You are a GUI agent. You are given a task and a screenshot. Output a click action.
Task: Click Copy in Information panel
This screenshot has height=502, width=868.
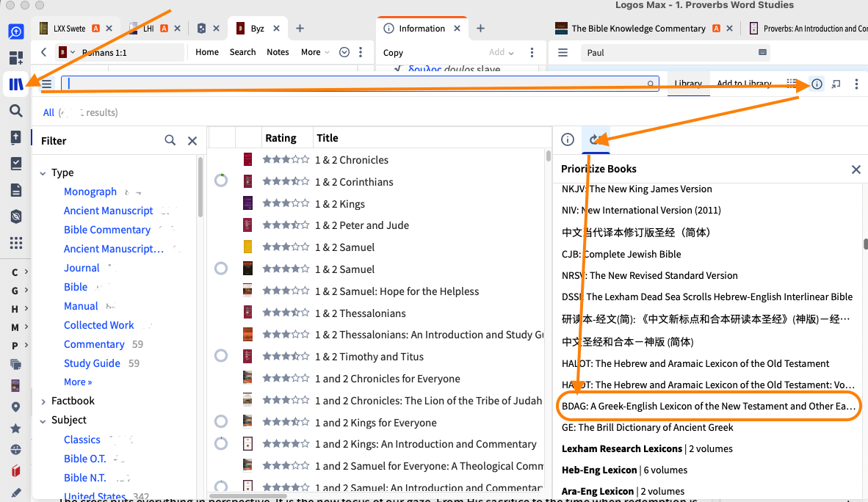point(393,53)
